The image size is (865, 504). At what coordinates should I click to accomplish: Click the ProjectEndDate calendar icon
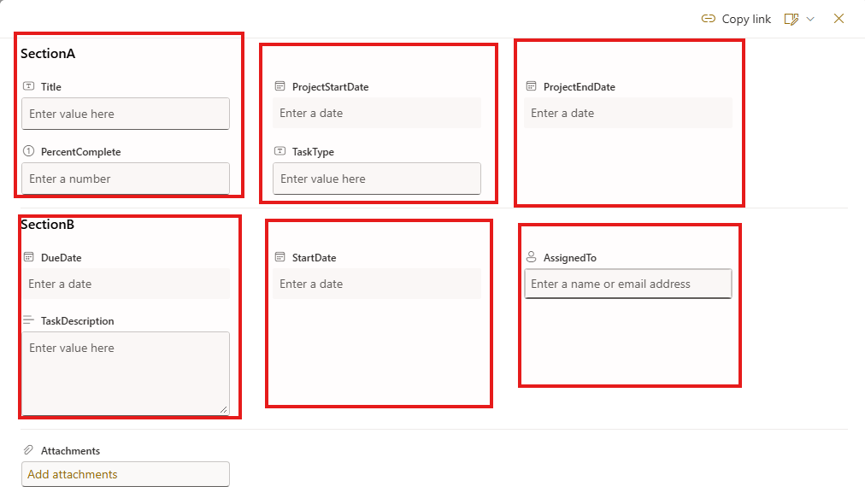pyautogui.click(x=532, y=86)
